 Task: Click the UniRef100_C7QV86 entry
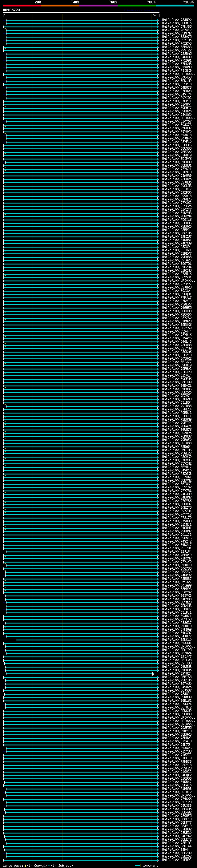pos(177,460)
